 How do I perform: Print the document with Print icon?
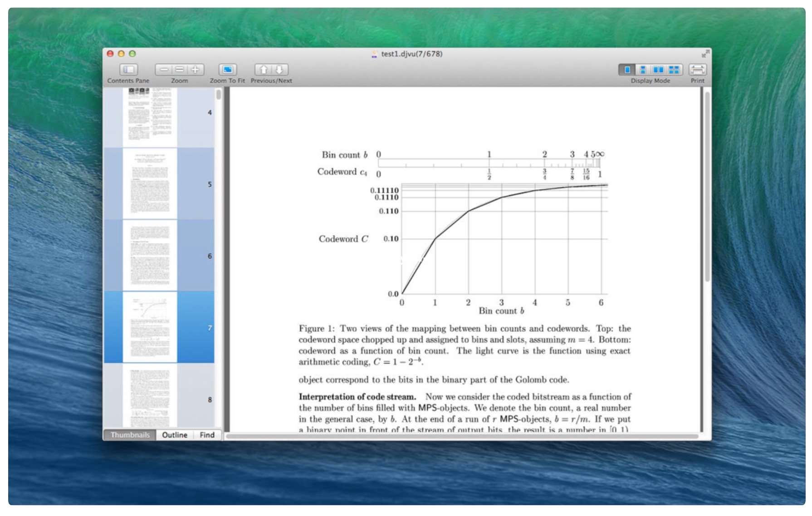tap(697, 69)
